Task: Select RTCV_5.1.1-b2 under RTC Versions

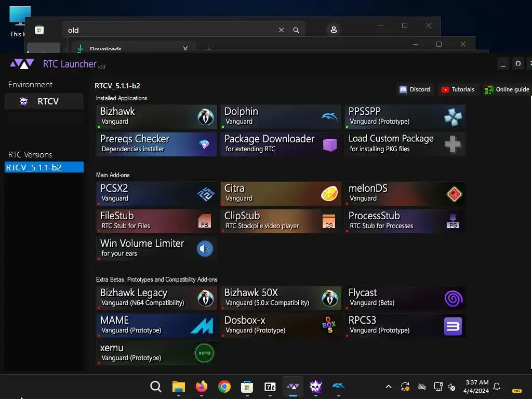Action: pyautogui.click(x=44, y=167)
